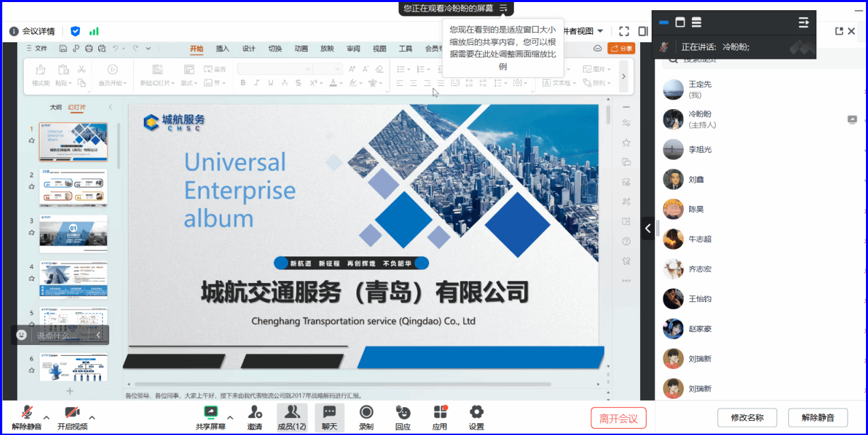Expand audio options arrow beside 解除静音

(46, 417)
